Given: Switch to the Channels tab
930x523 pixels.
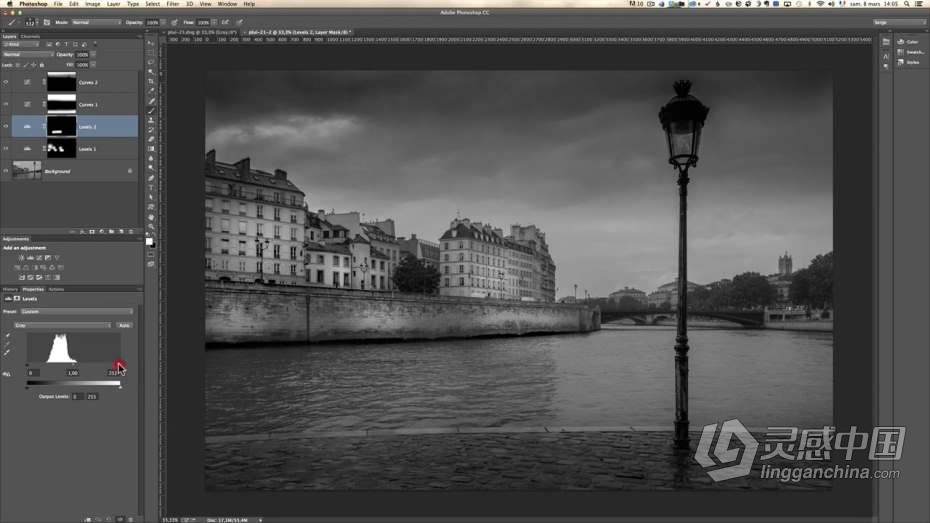Looking at the screenshot, I should point(30,36).
